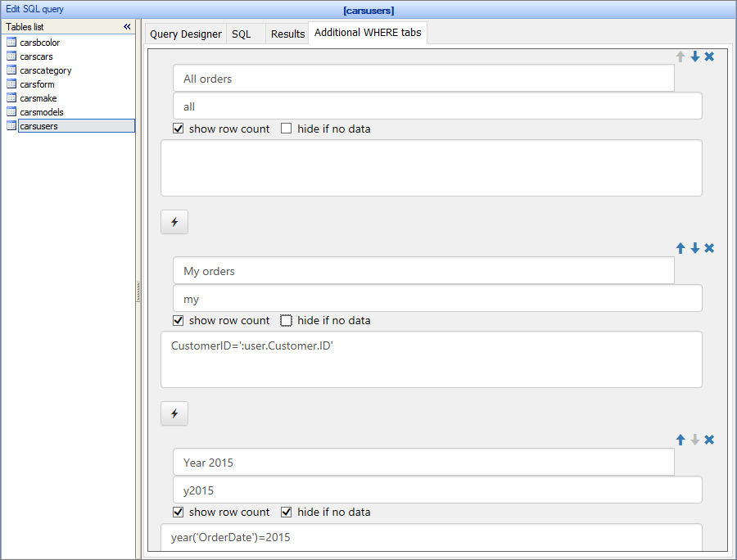Uncheck "show row count" for All orders
The width and height of the screenshot is (737, 560).
pos(178,129)
